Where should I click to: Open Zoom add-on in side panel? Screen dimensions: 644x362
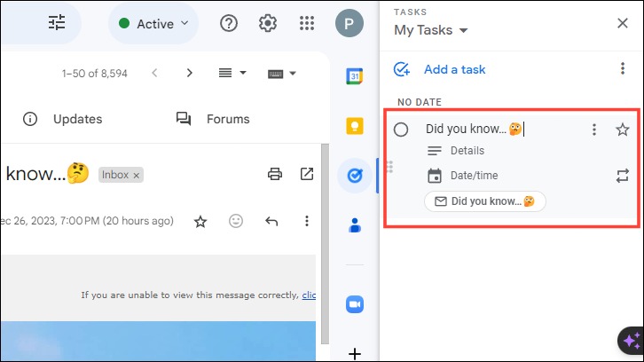click(355, 304)
